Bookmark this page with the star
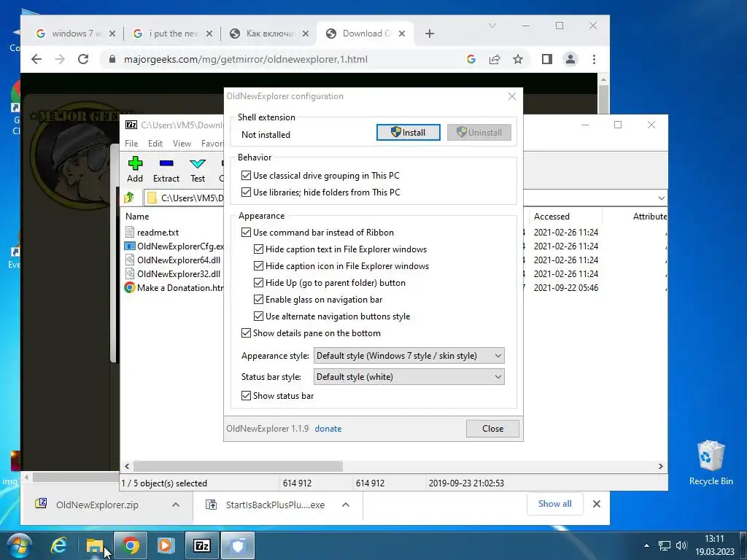This screenshot has width=747, height=560. tap(518, 60)
